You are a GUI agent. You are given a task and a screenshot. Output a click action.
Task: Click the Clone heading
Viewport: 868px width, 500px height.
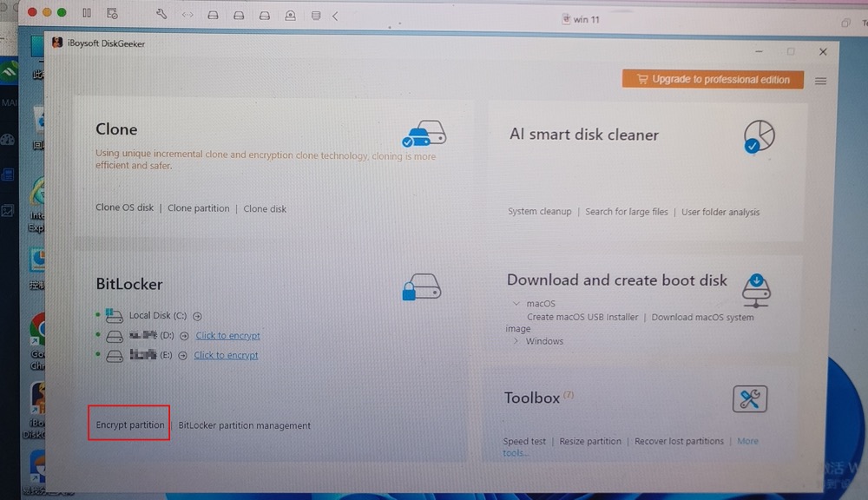(x=116, y=129)
